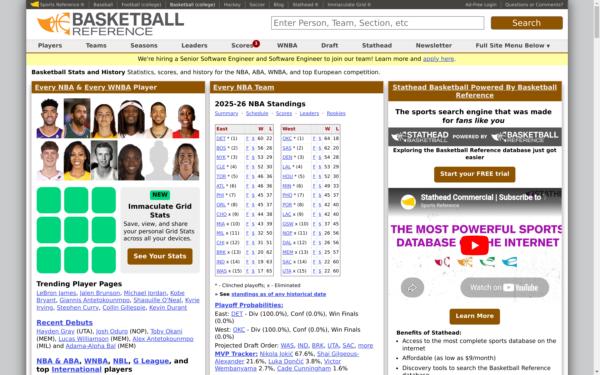Click the Search button
Viewport: 600px width, 375px height.
pos(527,23)
